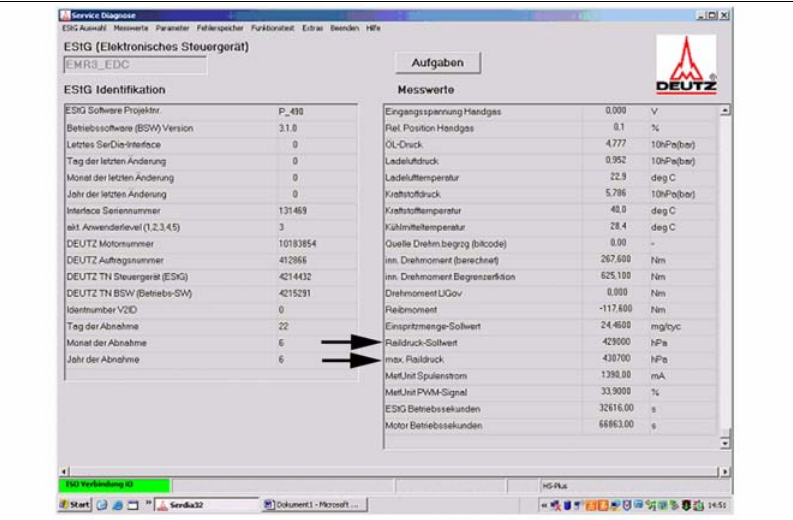Select DEUTZ TN Steuergerät (EStG) label
793x520 pixels.
[x=127, y=277]
